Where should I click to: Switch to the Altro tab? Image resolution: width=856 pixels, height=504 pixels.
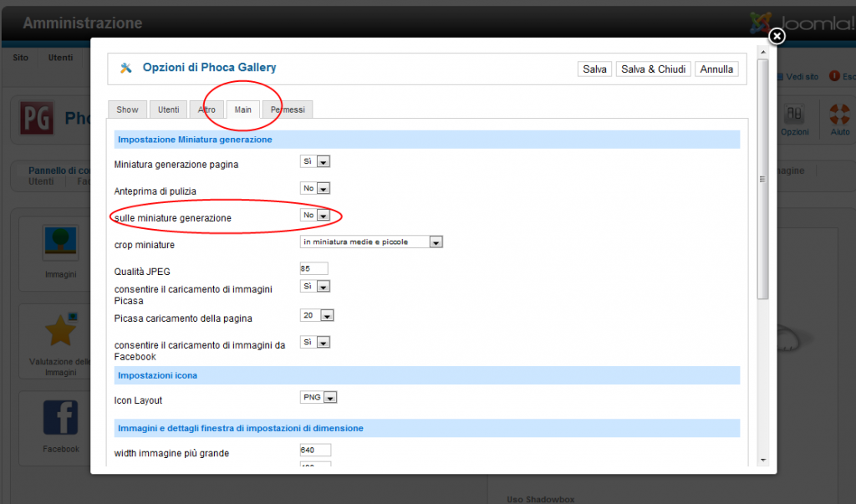(x=206, y=109)
